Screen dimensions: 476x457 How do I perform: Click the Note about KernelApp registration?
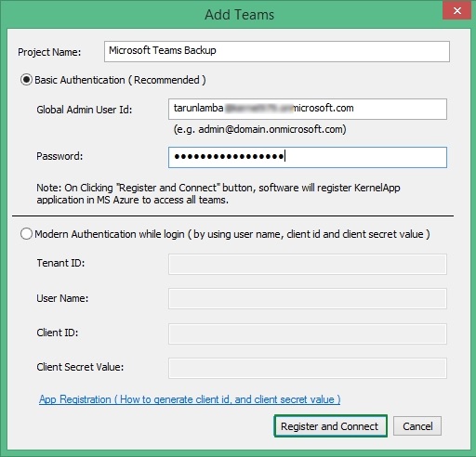(218, 193)
